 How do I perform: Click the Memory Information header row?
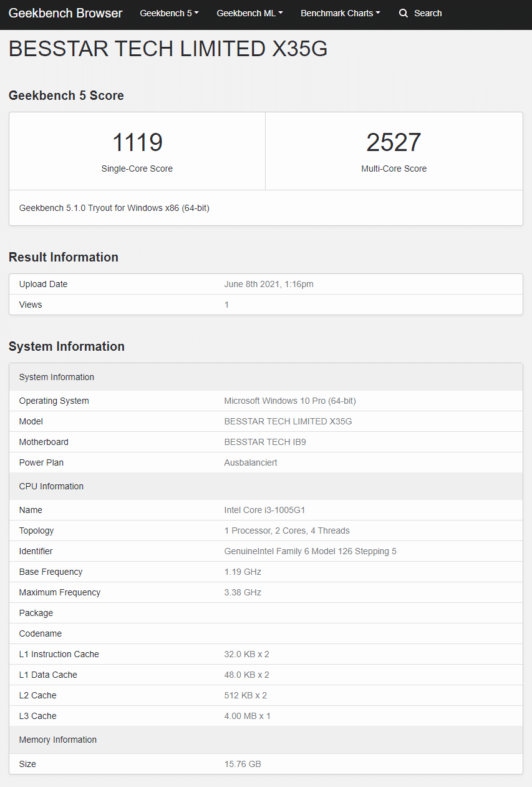(266, 740)
